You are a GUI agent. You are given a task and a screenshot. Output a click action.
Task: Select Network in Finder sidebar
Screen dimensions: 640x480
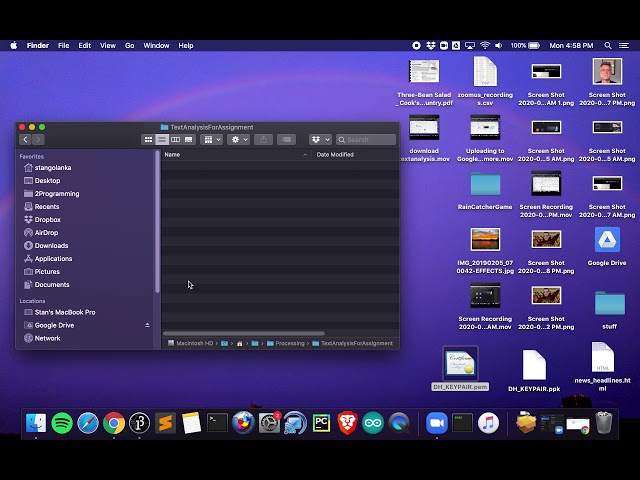[x=42, y=338]
